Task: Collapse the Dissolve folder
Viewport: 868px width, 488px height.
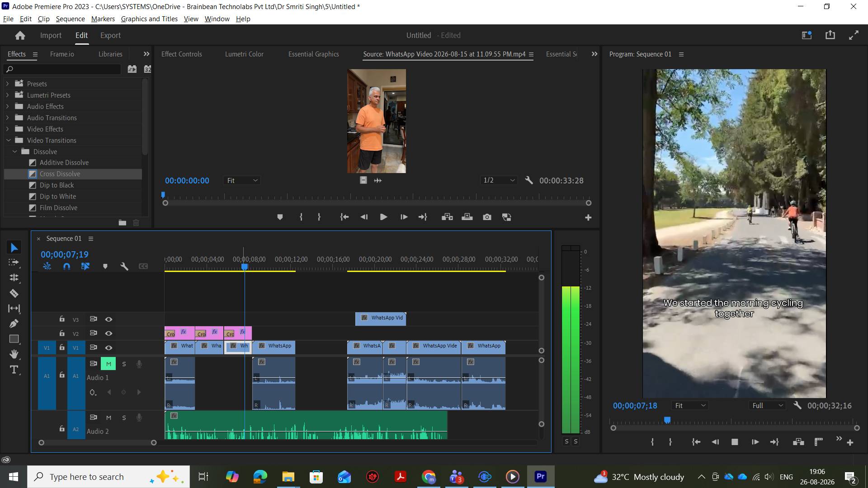Action: pyautogui.click(x=14, y=151)
